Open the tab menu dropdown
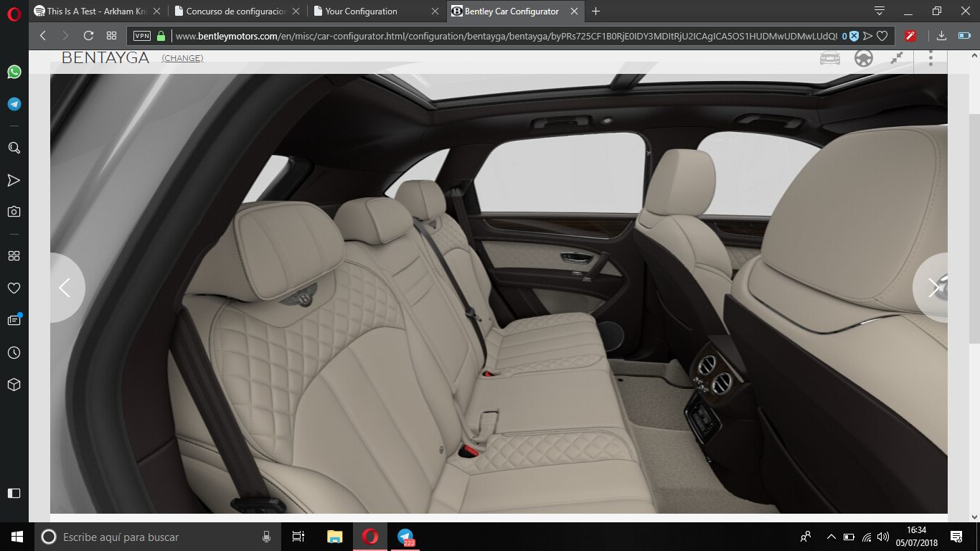 point(880,11)
